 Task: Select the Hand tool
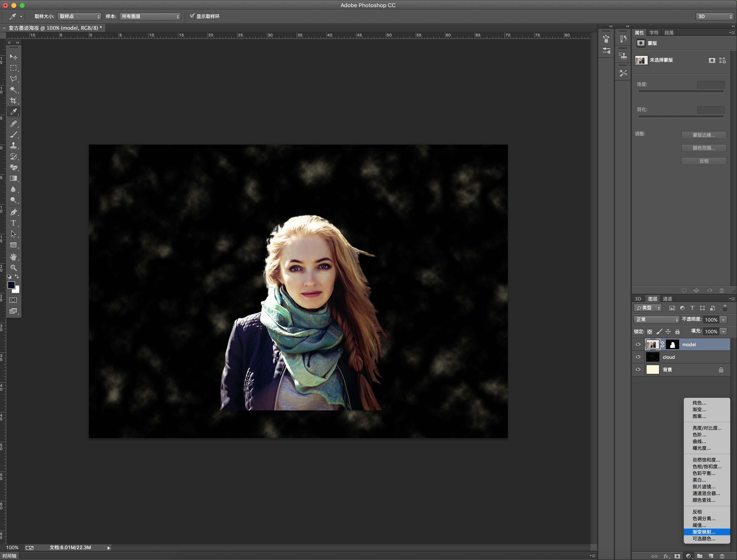13,257
